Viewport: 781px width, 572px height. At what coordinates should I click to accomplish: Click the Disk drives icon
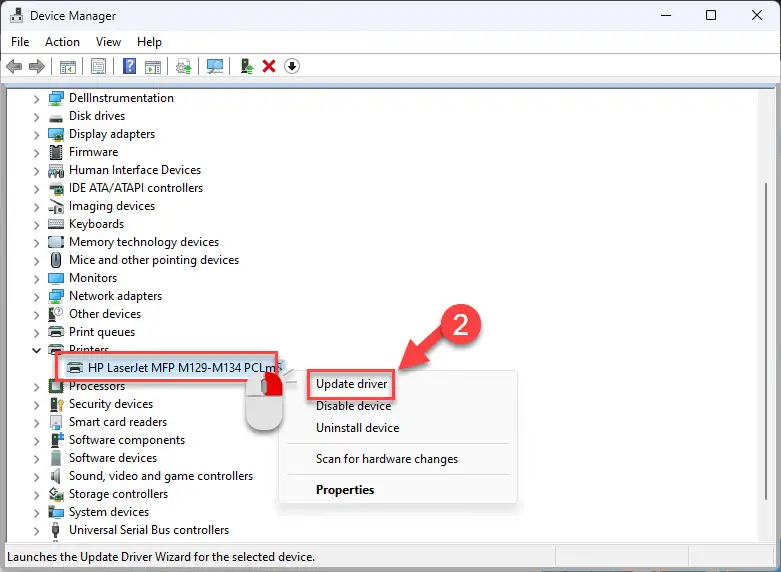pyautogui.click(x=56, y=117)
